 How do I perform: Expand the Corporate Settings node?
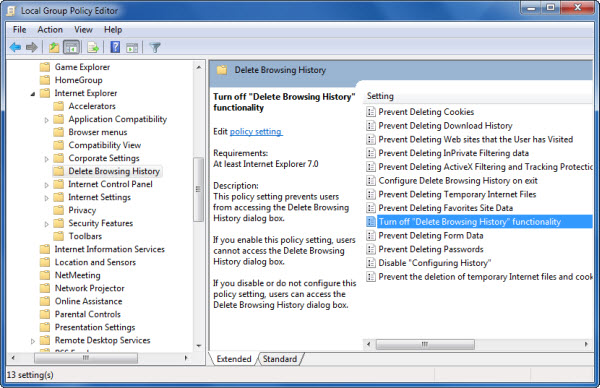click(x=46, y=159)
